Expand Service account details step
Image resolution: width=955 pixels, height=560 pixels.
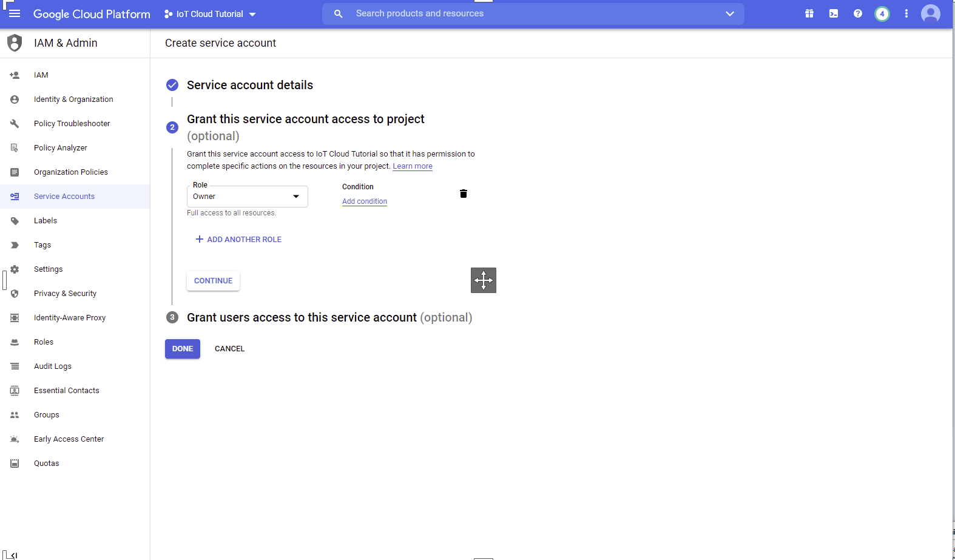coord(250,85)
